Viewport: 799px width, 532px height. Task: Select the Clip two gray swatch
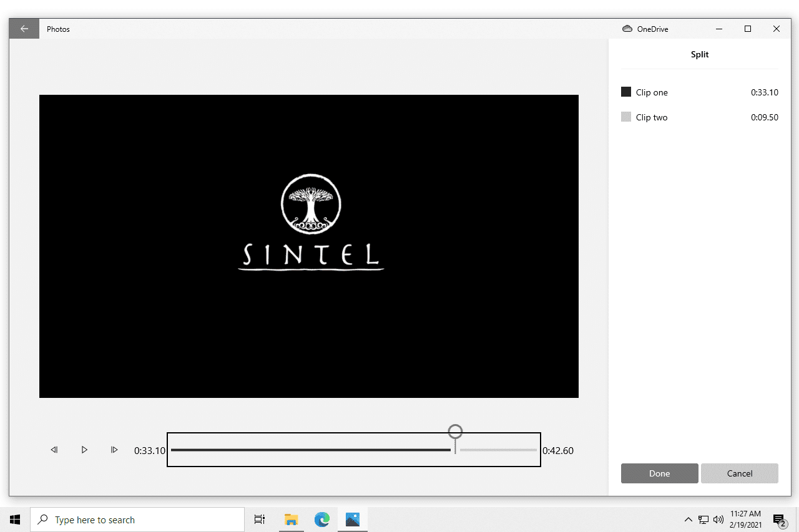626,117
